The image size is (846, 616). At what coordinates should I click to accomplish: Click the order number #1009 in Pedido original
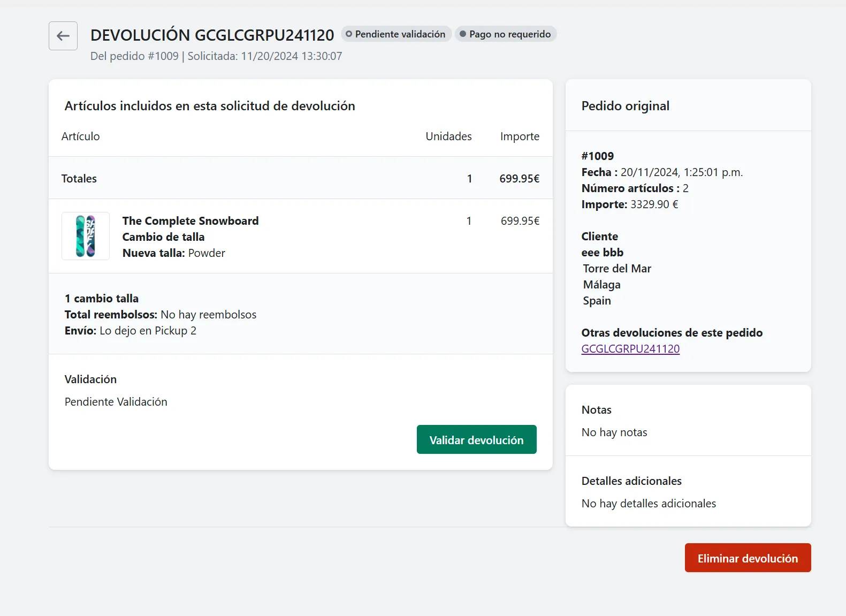click(x=598, y=156)
